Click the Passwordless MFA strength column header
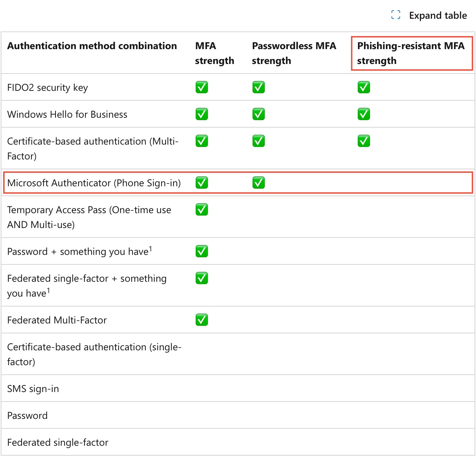This screenshot has width=476, height=456. (x=294, y=53)
